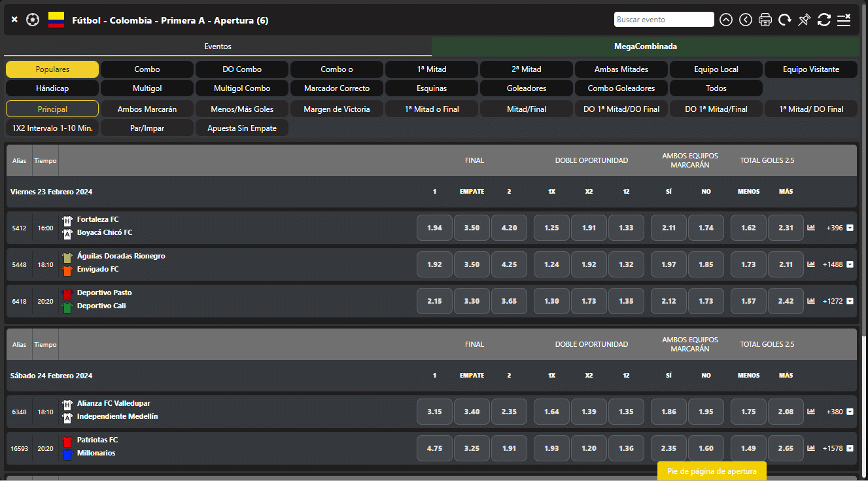Pick Millonarios away win odds 1.91

[509, 448]
